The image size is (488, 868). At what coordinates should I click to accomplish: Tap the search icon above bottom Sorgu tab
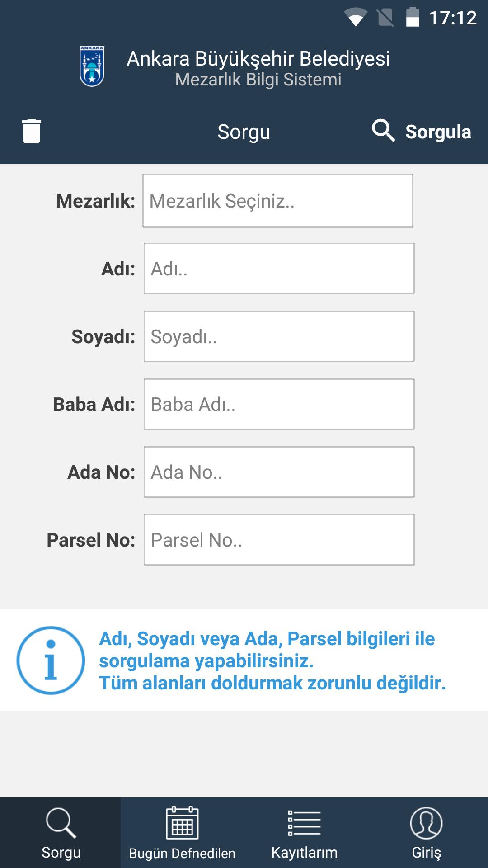[x=61, y=823]
